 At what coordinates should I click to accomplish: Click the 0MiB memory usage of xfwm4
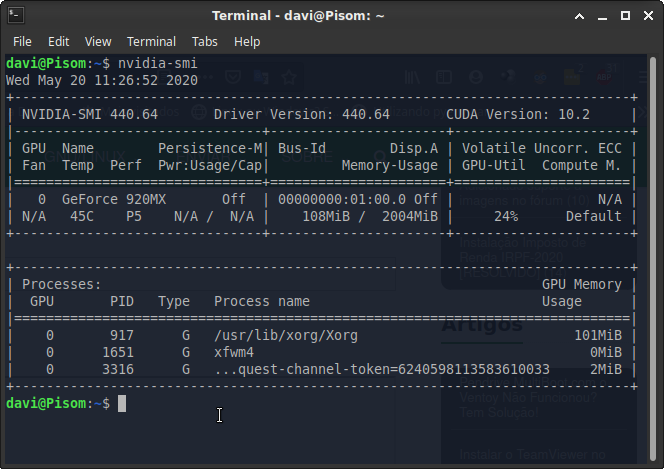pos(606,353)
